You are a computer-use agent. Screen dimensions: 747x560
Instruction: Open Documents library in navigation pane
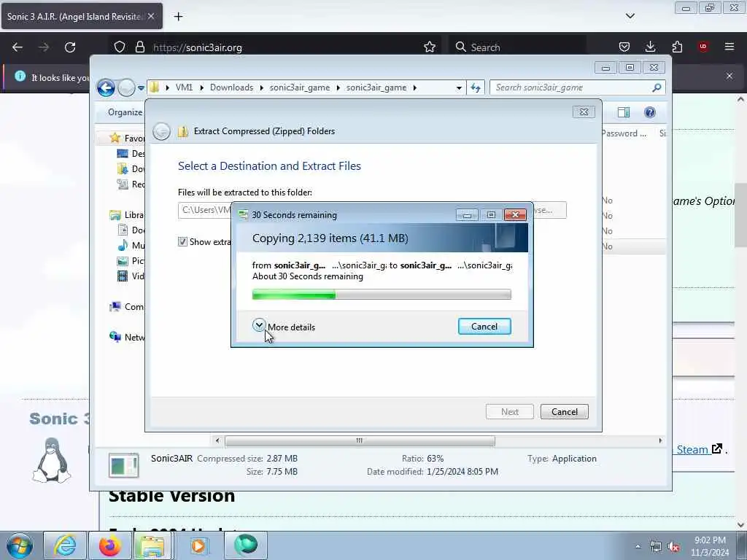(131, 230)
